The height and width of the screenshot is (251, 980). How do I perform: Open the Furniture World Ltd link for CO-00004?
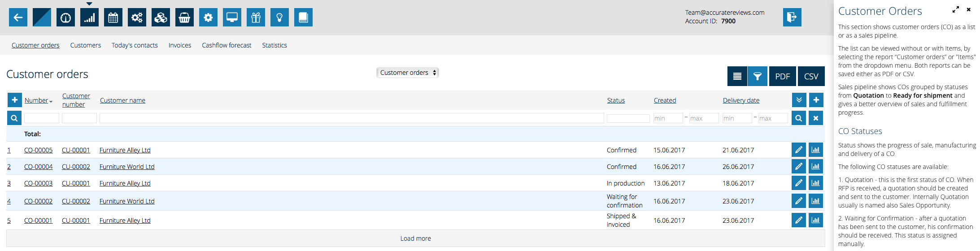(x=127, y=167)
